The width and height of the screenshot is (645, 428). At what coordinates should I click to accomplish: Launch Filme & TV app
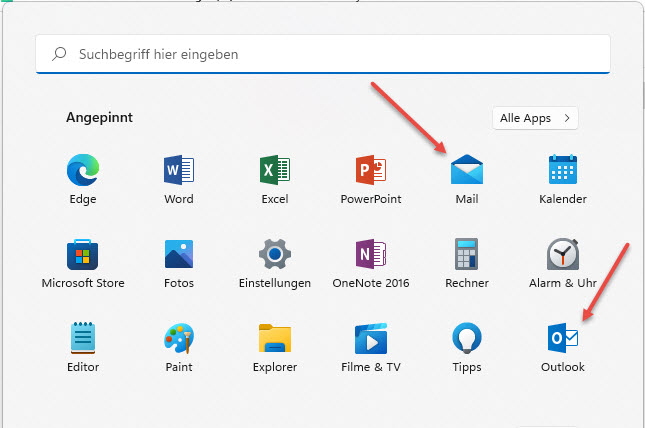(370, 340)
